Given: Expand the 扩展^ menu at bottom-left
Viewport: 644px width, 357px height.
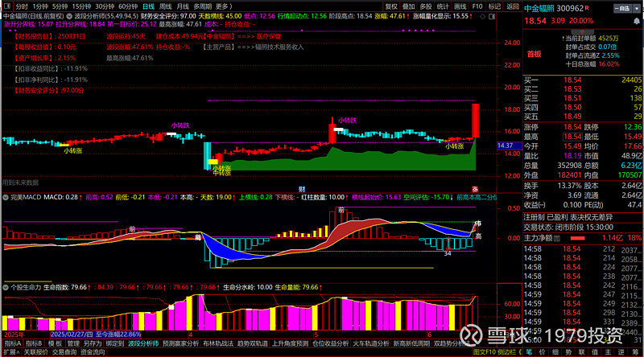Looking at the screenshot, I should point(11,352).
